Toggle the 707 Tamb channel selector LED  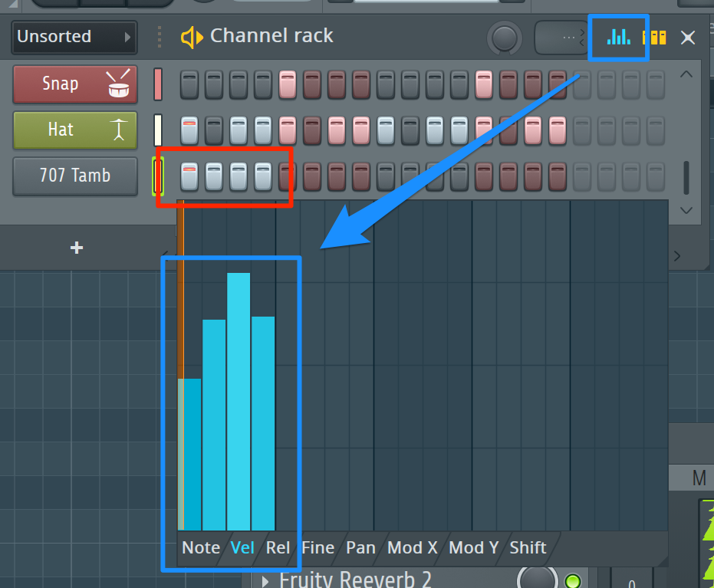tap(158, 176)
